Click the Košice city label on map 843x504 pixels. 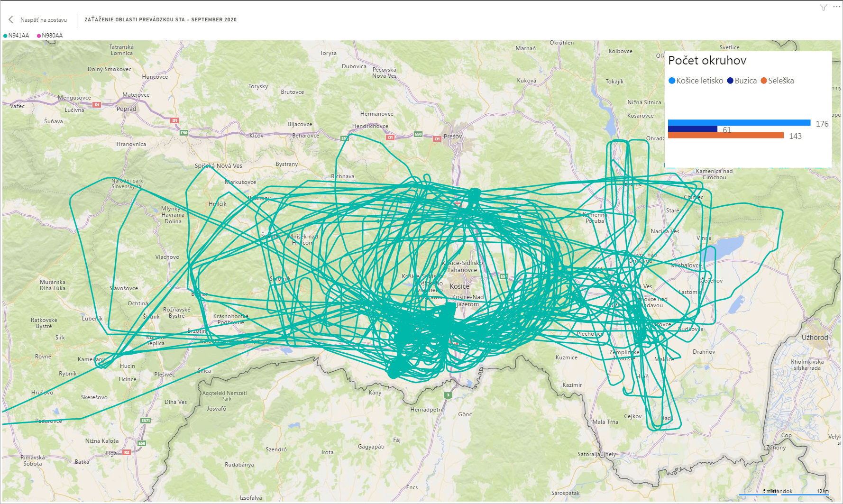(x=459, y=286)
